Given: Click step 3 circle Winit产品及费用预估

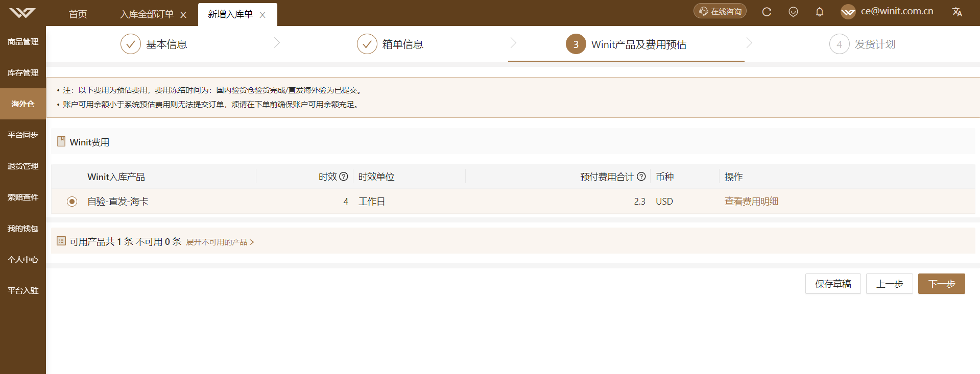Looking at the screenshot, I should [576, 44].
